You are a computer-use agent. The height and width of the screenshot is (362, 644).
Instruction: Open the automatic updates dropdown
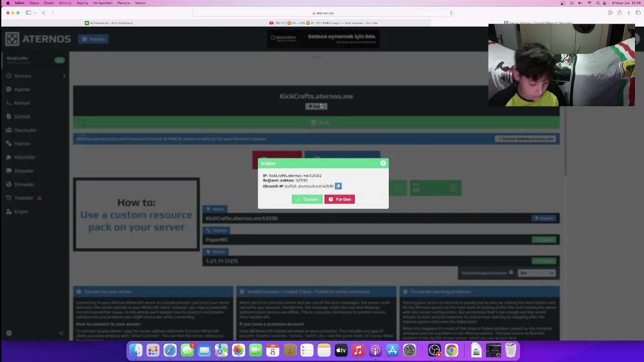coord(537,273)
